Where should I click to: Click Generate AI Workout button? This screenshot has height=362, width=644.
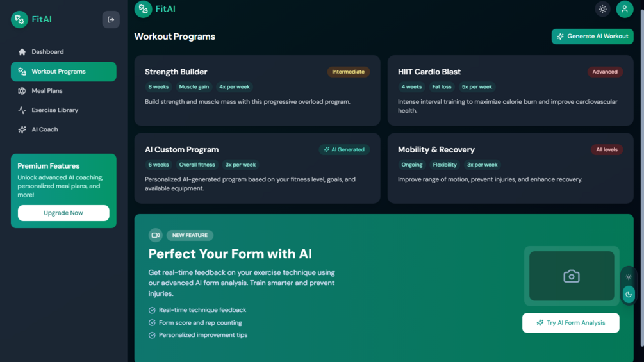[592, 37]
